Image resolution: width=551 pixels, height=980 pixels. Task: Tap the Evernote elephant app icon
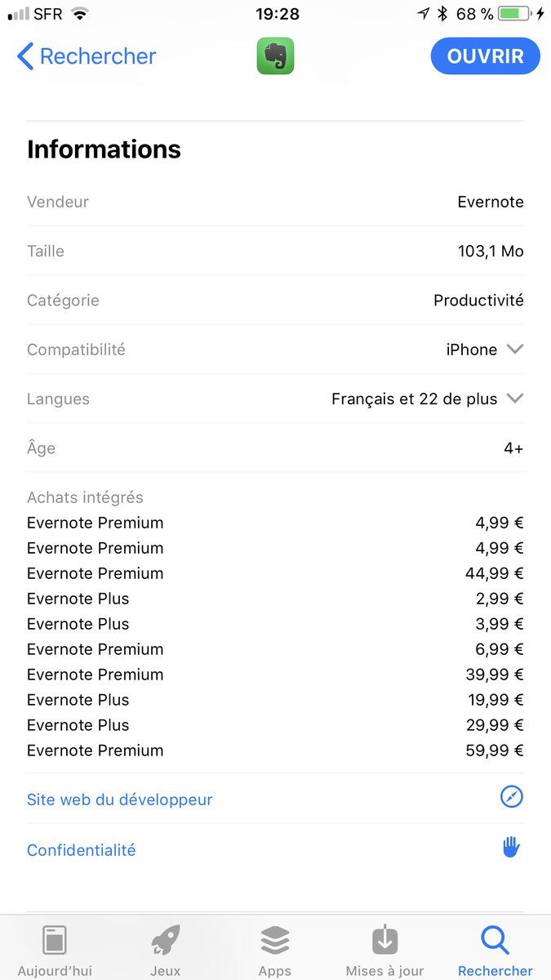pos(275,56)
